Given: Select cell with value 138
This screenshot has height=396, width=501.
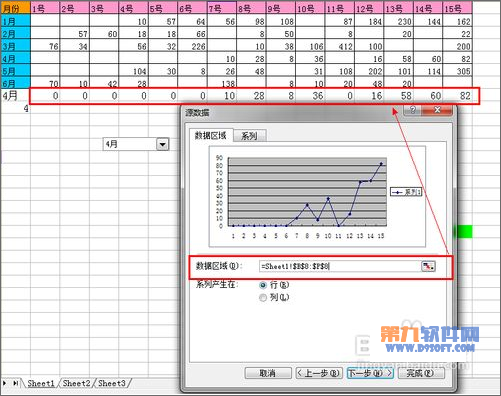Looking at the screenshot, I should [222, 83].
